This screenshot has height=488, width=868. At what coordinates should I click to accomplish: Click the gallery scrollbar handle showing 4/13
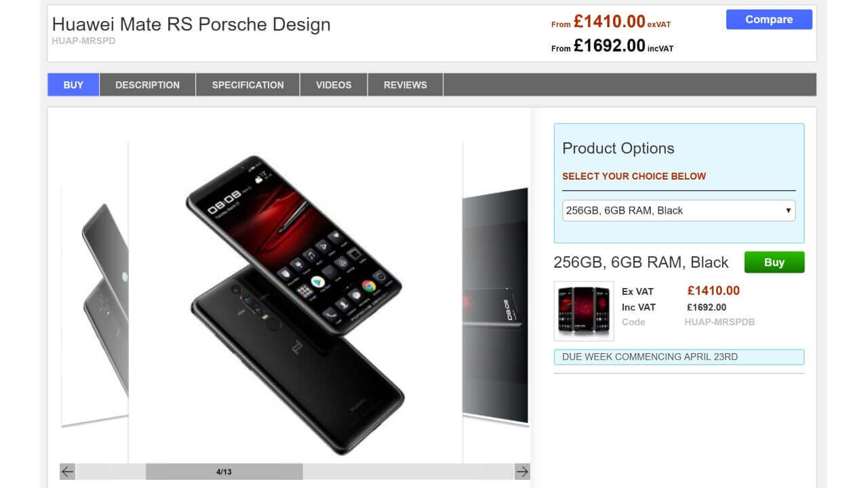[224, 472]
